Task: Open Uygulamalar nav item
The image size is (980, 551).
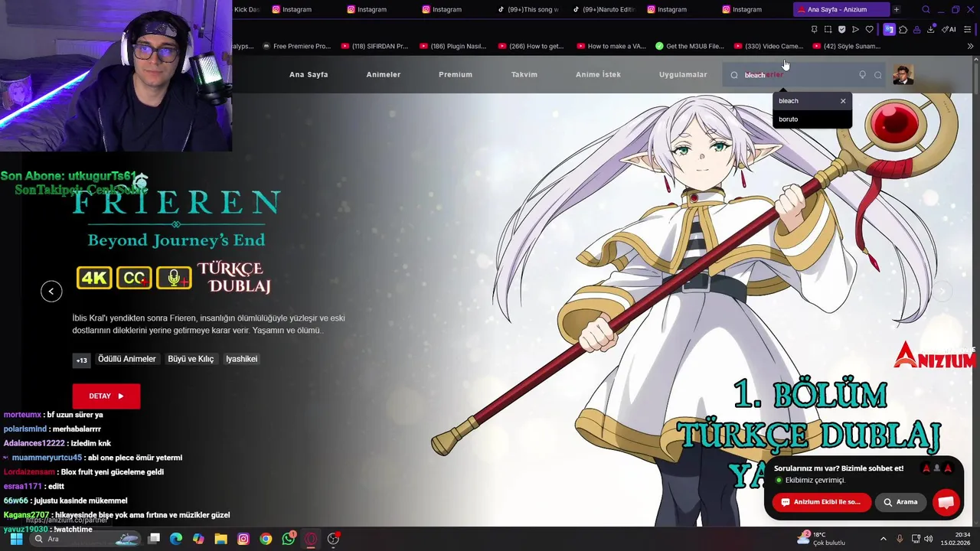Action: 683,75
